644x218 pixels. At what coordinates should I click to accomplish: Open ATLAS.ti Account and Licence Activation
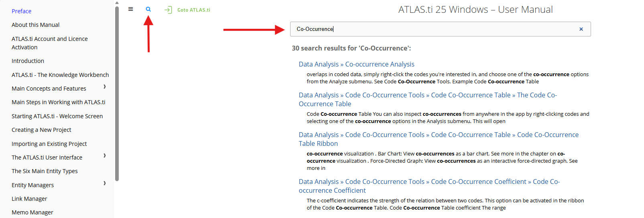pos(50,43)
